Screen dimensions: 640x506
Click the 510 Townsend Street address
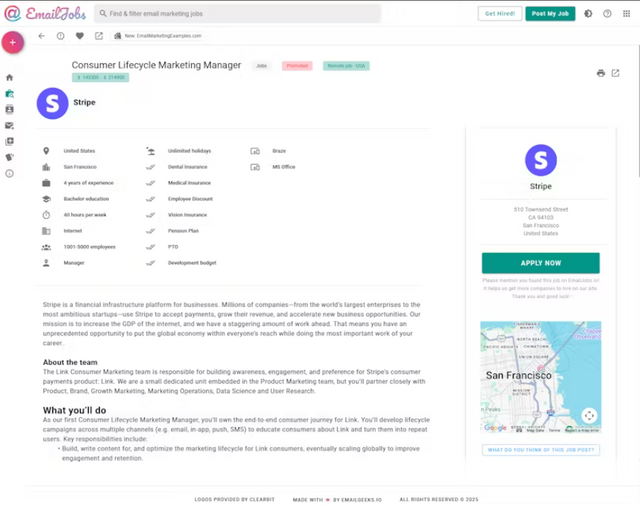click(540, 209)
